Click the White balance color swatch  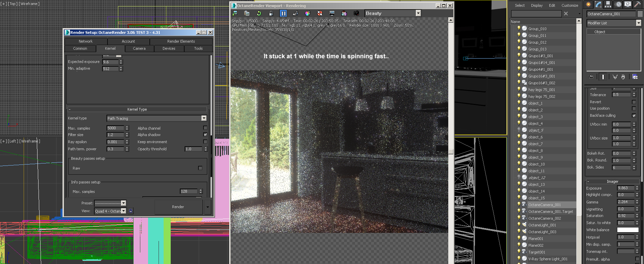pyautogui.click(x=628, y=230)
